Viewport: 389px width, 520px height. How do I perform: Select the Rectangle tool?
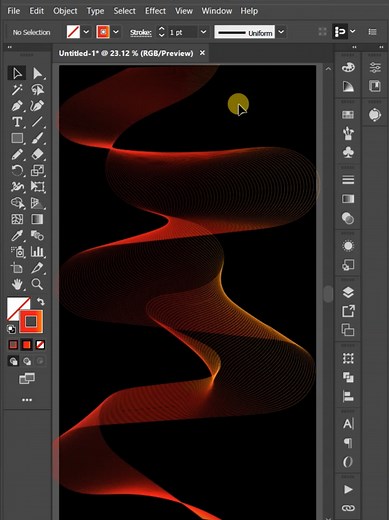pos(17,138)
